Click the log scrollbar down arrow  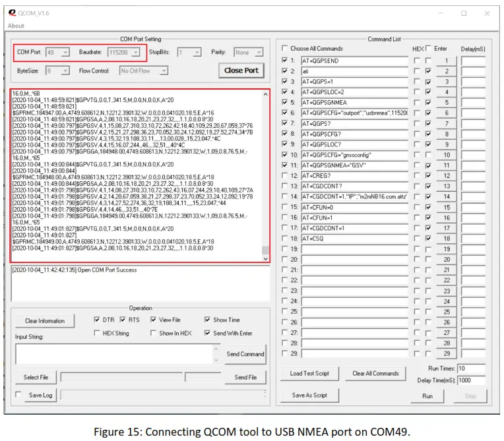(x=265, y=258)
